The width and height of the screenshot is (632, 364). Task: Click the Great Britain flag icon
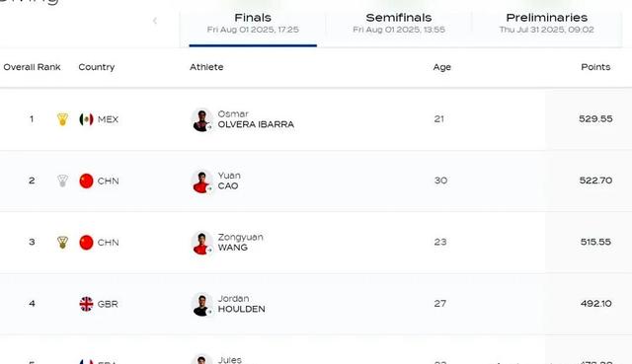[86, 304]
